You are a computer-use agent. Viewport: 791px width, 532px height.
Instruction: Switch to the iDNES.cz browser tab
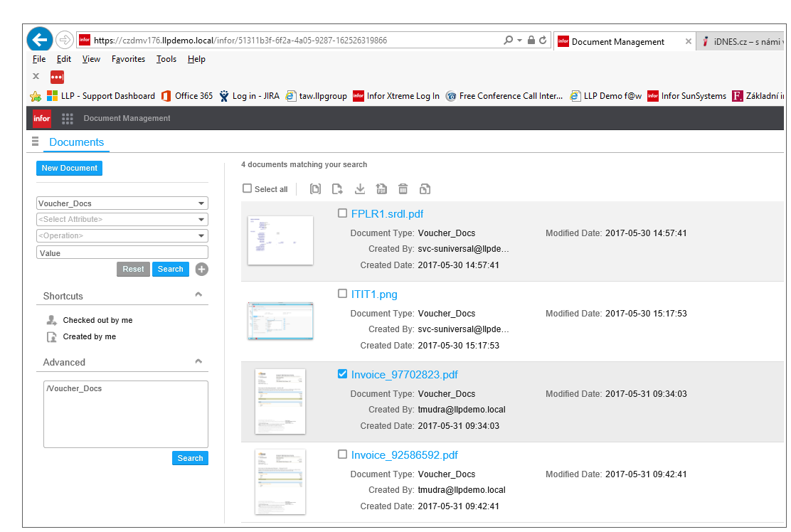[740, 41]
